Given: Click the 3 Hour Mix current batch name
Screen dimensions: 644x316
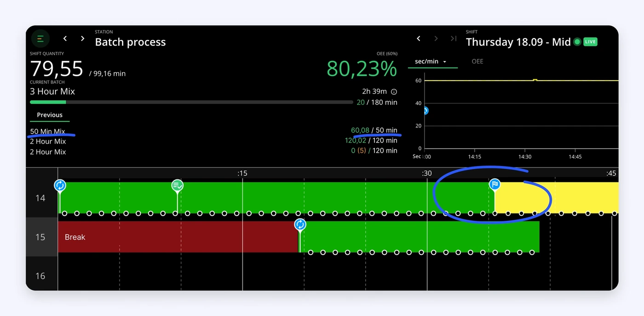Looking at the screenshot, I should tap(52, 92).
